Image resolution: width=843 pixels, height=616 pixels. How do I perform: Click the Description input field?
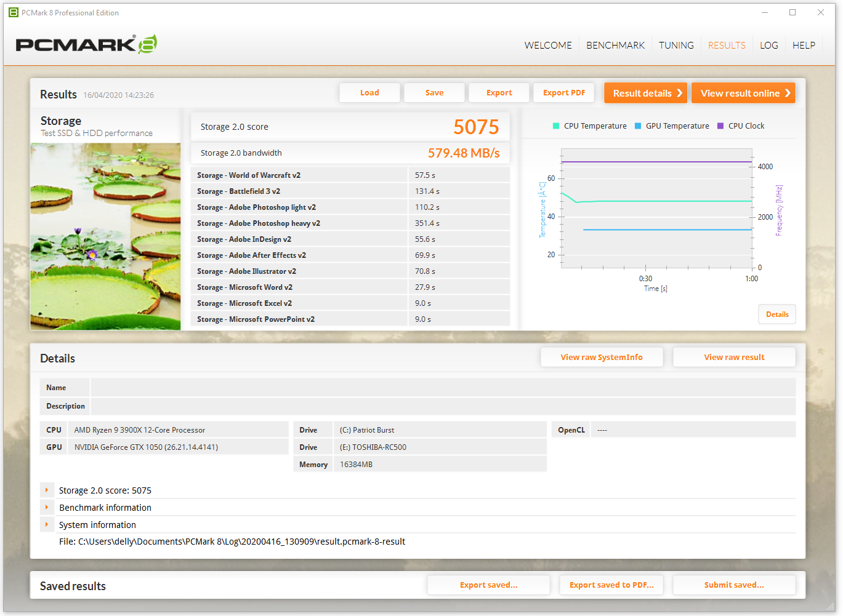(443, 406)
